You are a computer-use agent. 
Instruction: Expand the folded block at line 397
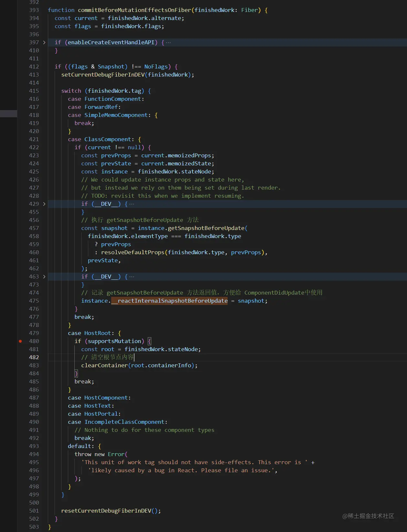click(44, 42)
